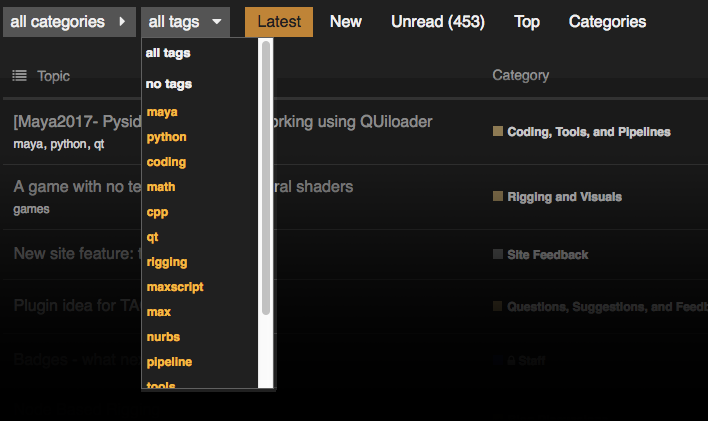
Task: Pick the rigging tag in dropdown
Action: [167, 262]
